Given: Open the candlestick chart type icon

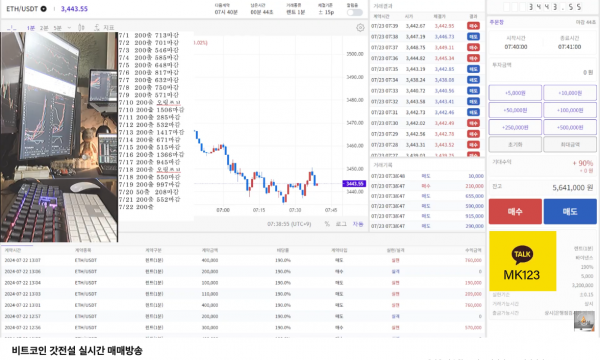Looking at the screenshot, I should pos(81,28).
